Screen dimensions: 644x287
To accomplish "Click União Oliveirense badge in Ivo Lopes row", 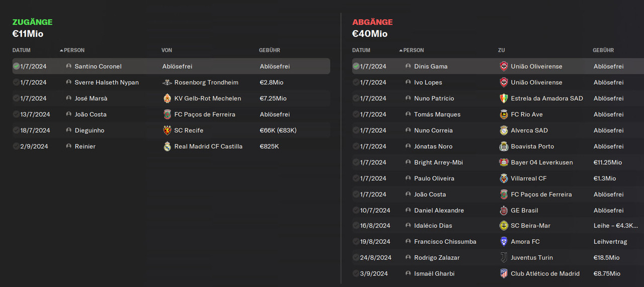I will [504, 83].
